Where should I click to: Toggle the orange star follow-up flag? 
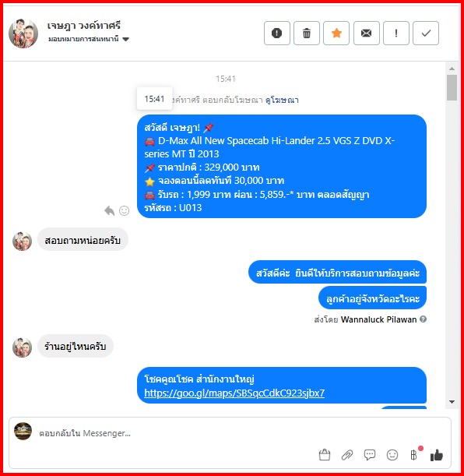click(x=336, y=33)
